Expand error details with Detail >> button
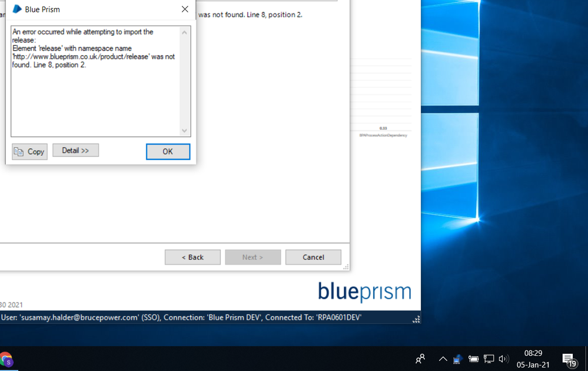588x371 pixels. (x=75, y=151)
